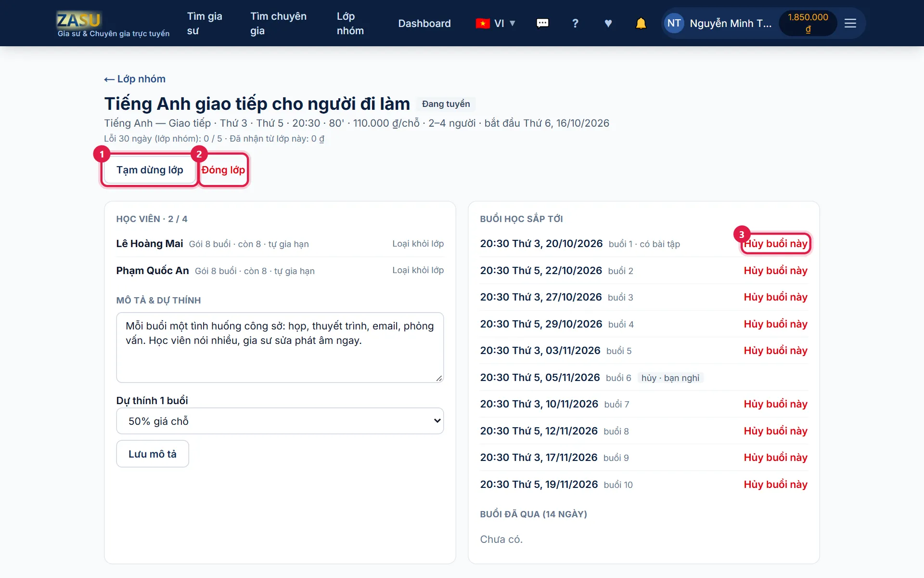Image resolution: width=924 pixels, height=578 pixels.
Task: Cancel session buổi 9 on 17/11/2026
Action: point(775,458)
